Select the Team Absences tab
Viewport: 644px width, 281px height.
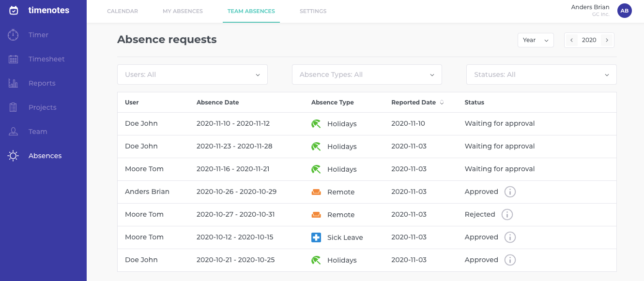251,11
